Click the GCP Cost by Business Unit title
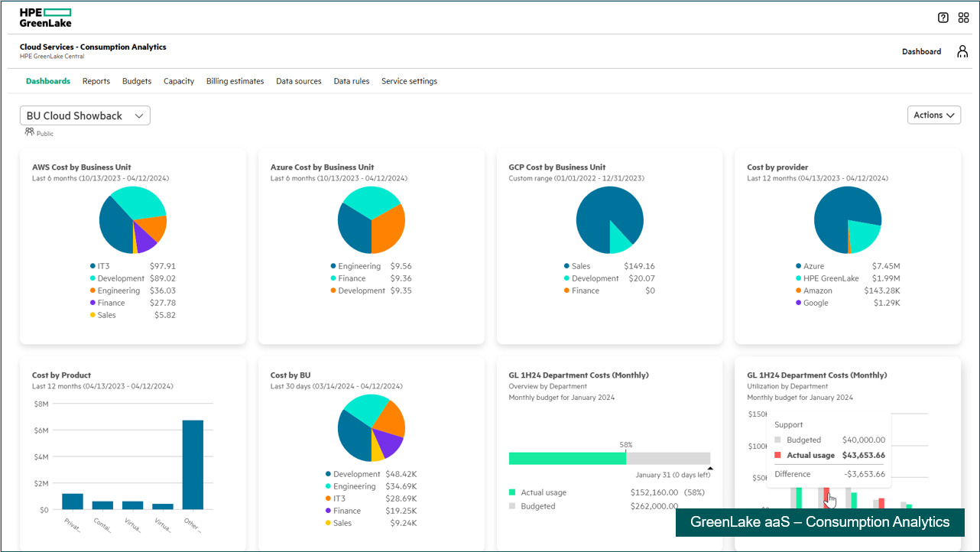The height and width of the screenshot is (552, 980). 557,167
